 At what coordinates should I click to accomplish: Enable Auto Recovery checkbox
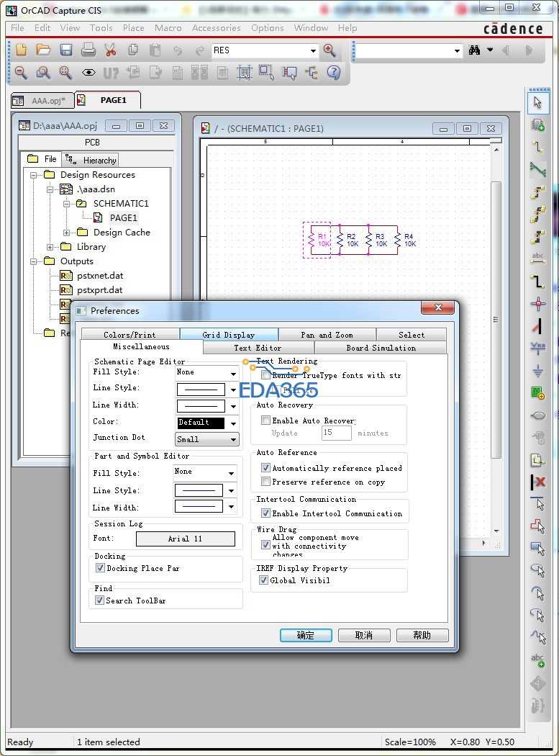click(x=265, y=420)
